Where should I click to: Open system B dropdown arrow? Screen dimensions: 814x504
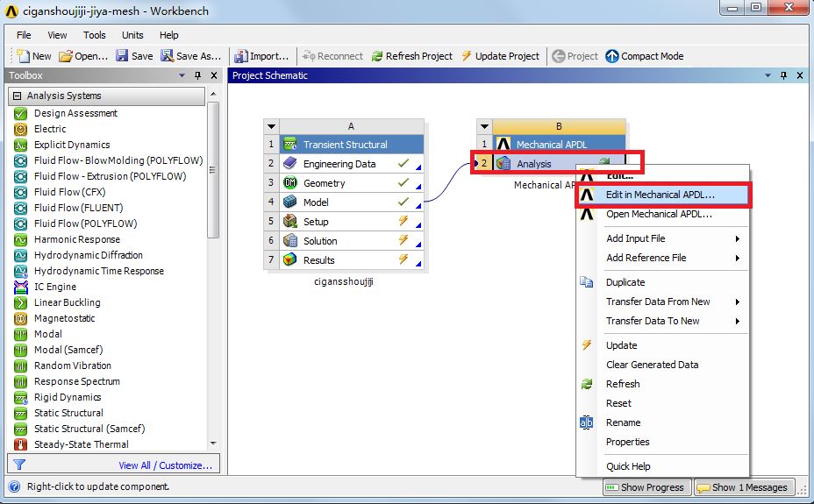pyautogui.click(x=484, y=126)
